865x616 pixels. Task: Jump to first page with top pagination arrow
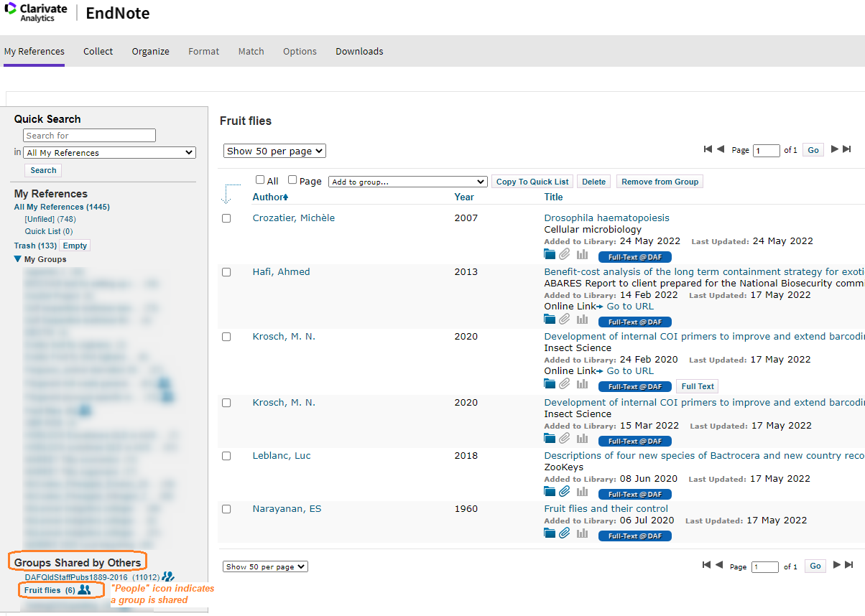708,149
